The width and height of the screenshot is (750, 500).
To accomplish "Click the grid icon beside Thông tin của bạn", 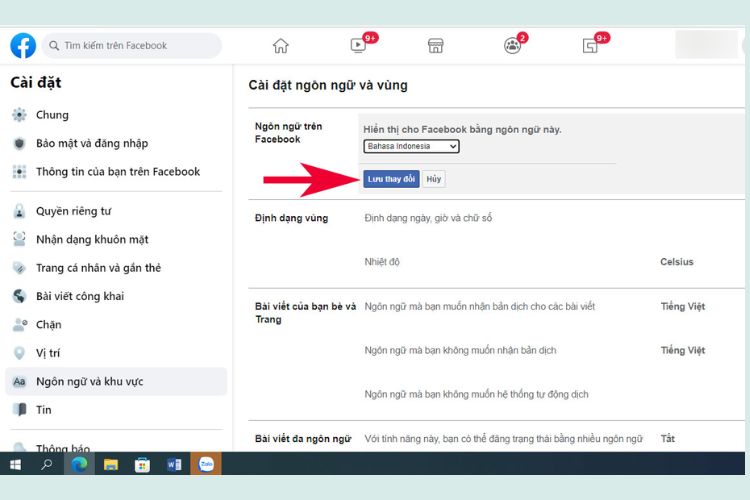I will point(19,172).
